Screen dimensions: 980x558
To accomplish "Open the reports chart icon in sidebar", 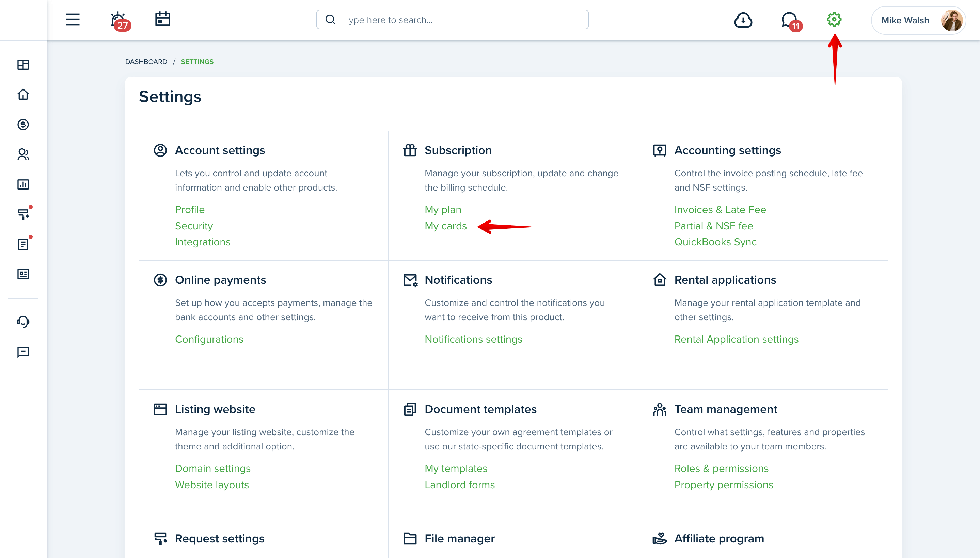I will [x=23, y=184].
